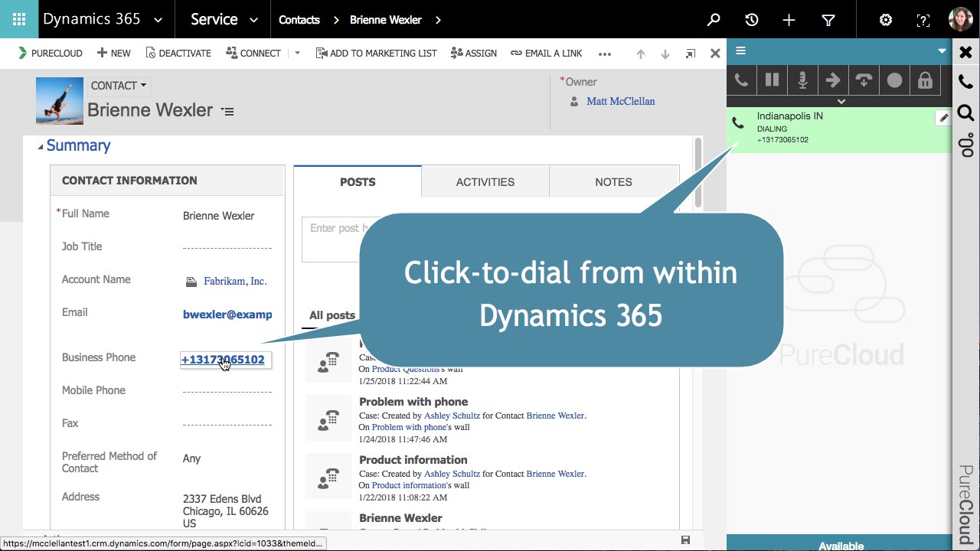Assign the contact with ASSIGN
This screenshot has width=980, height=551.
pos(474,54)
